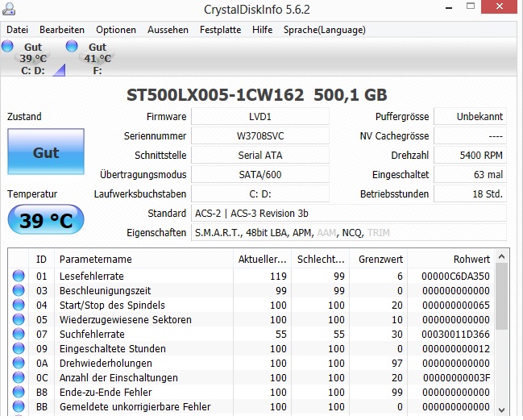Open the Bearbeiten menu
This screenshot has height=420, width=523.
(x=62, y=30)
